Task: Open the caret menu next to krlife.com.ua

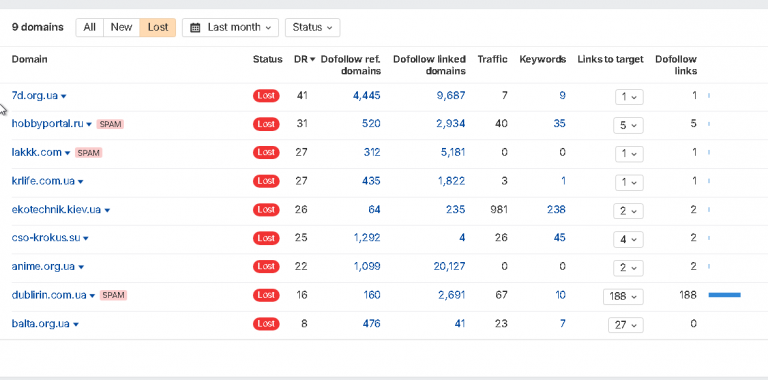Action: [x=80, y=182]
